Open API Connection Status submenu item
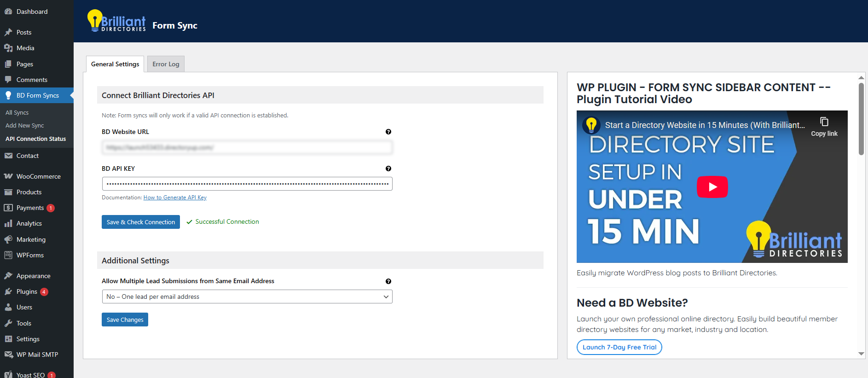Viewport: 868px width, 378px height. coord(35,139)
